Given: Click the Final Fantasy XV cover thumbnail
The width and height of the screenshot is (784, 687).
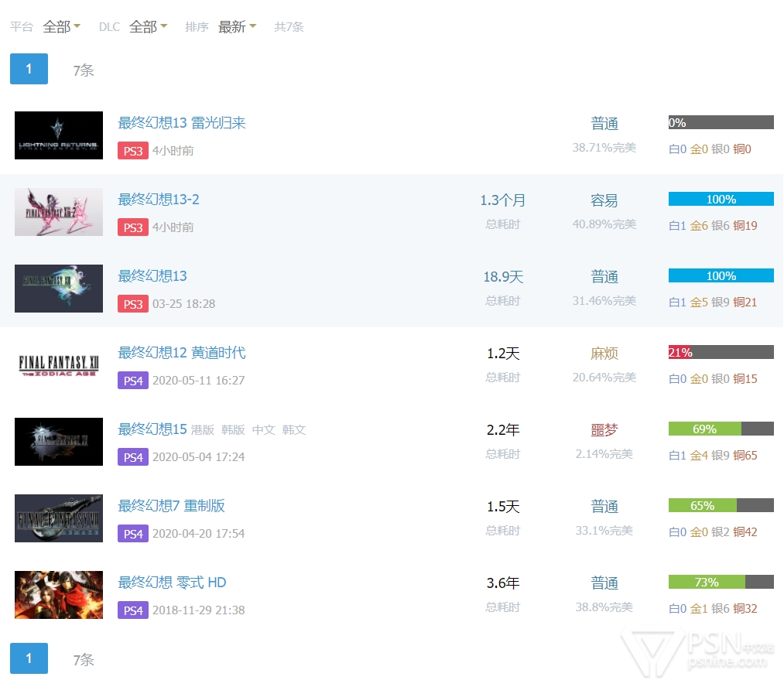Looking at the screenshot, I should (x=59, y=442).
